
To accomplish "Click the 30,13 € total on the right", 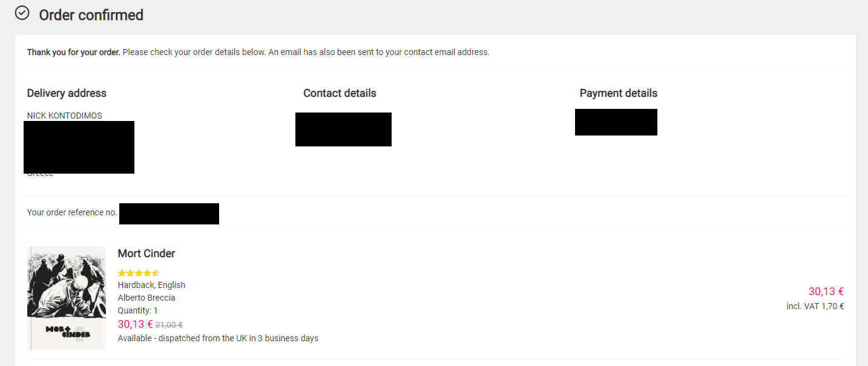I will tap(826, 292).
